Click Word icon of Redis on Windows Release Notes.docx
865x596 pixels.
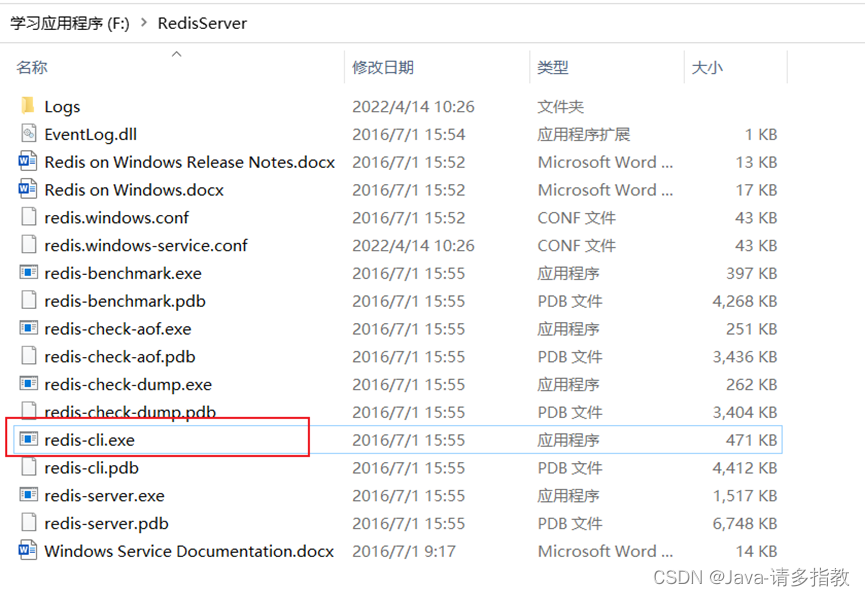28,161
